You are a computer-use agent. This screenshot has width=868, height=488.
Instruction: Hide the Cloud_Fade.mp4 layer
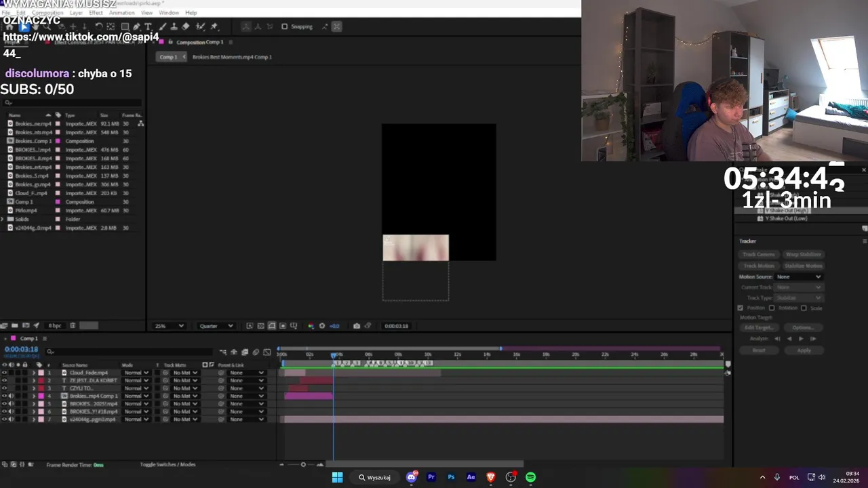coord(5,373)
